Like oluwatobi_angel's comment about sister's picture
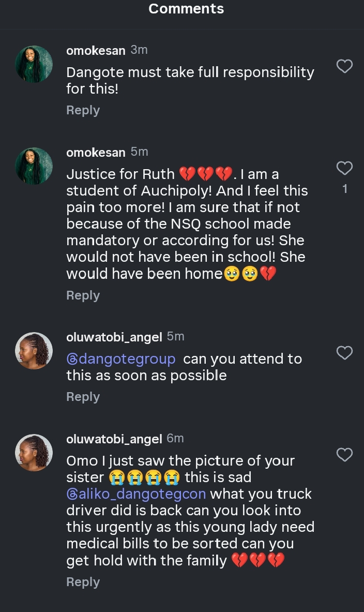Image resolution: width=364 pixels, height=612 pixels. tap(344, 455)
